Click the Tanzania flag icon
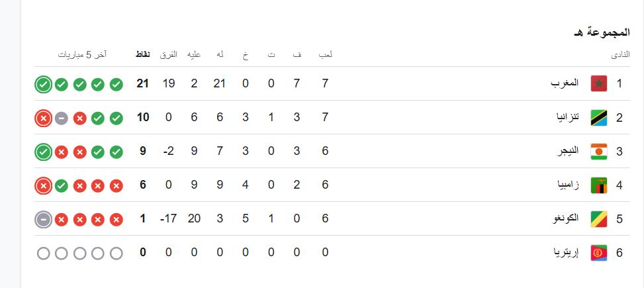Screen dimensions: 644x288 click(x=598, y=118)
